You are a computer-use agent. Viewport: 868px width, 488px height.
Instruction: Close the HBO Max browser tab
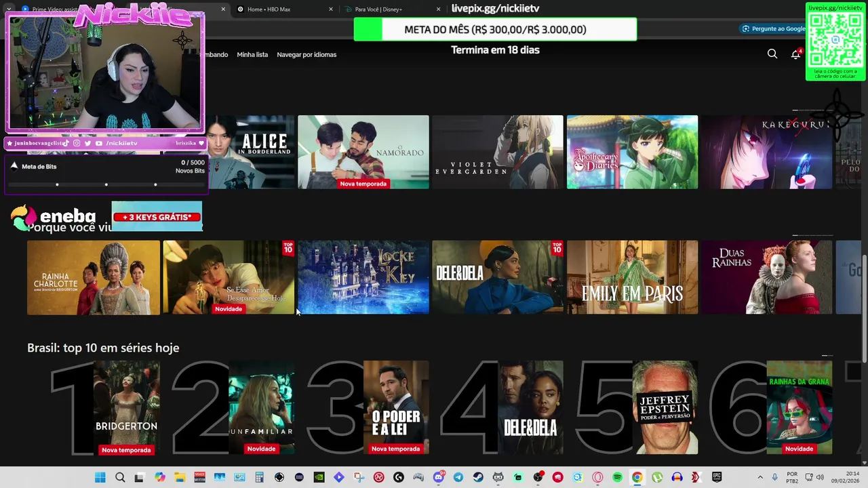(x=331, y=9)
